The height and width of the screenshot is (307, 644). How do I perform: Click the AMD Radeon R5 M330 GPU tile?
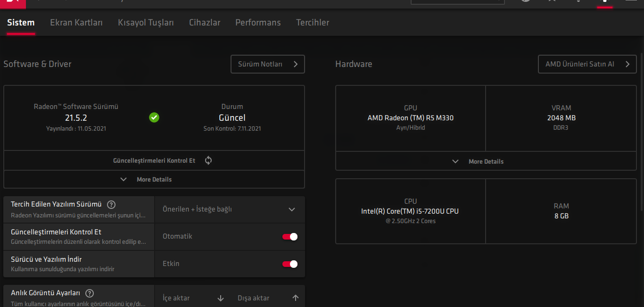coord(410,118)
